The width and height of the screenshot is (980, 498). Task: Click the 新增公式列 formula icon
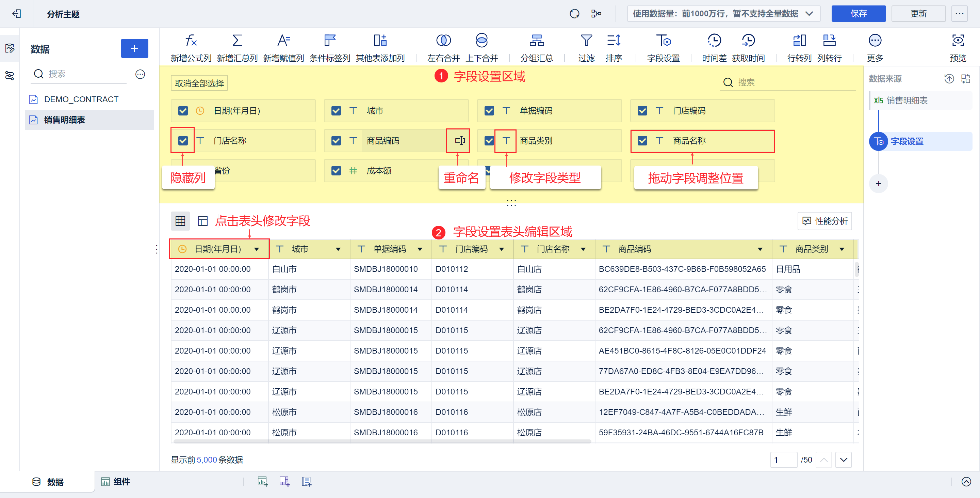point(191,41)
